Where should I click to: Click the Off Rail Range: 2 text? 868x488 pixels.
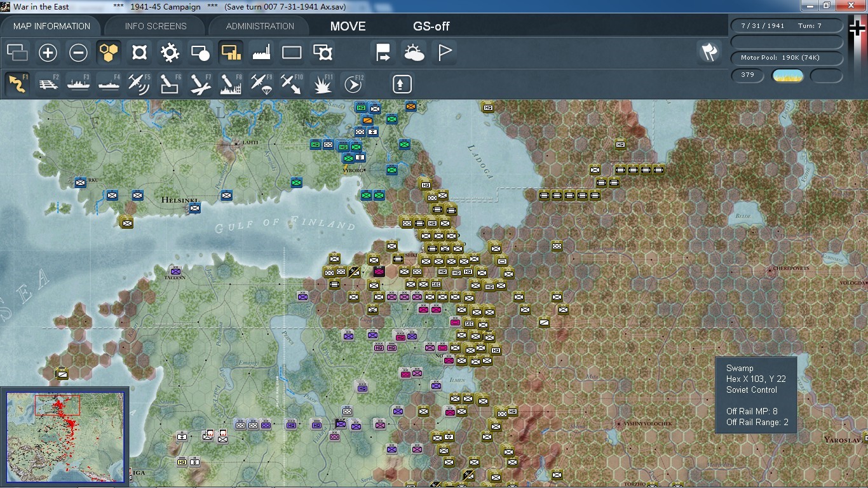point(757,422)
